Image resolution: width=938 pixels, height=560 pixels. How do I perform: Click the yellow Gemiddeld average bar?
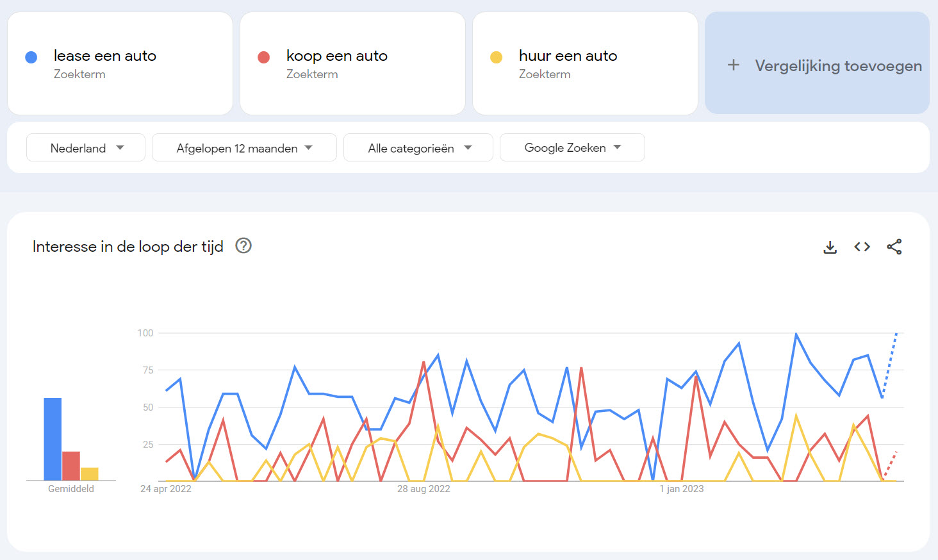[x=89, y=474]
